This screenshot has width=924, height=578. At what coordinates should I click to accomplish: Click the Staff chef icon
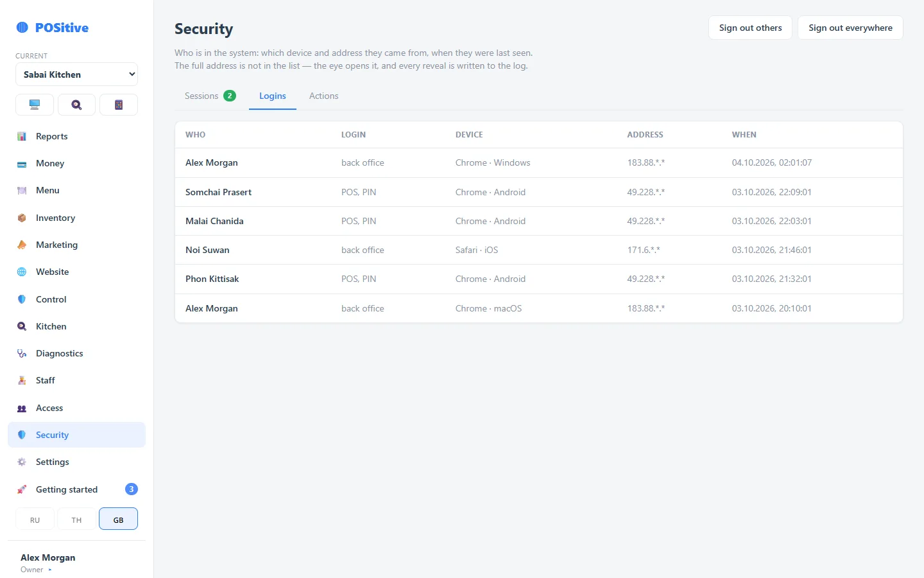[22, 380]
